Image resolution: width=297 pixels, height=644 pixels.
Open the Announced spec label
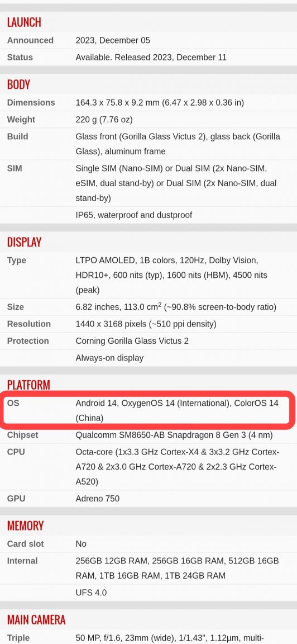[30, 40]
